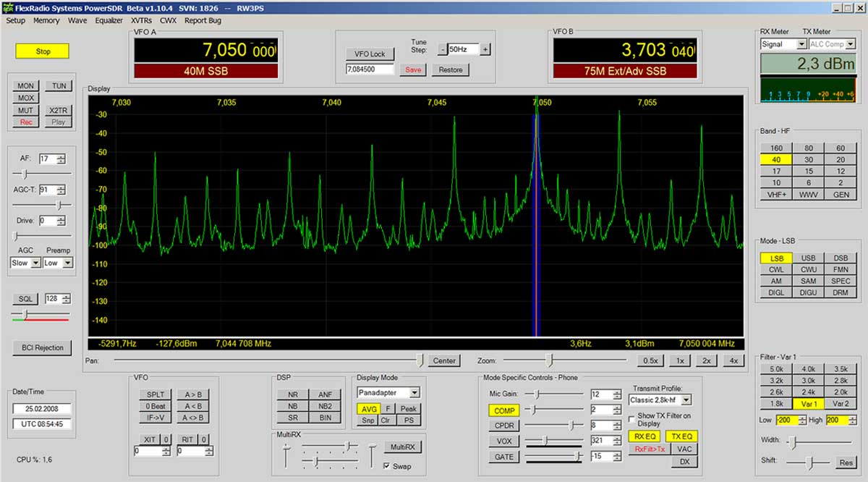
Task: Open the AGC Slow dropdown
Action: click(x=35, y=263)
